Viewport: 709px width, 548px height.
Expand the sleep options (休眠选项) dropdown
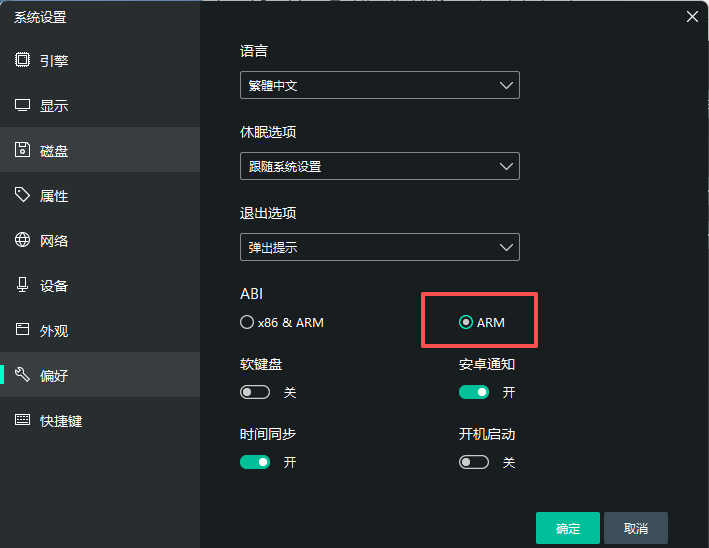(x=379, y=166)
